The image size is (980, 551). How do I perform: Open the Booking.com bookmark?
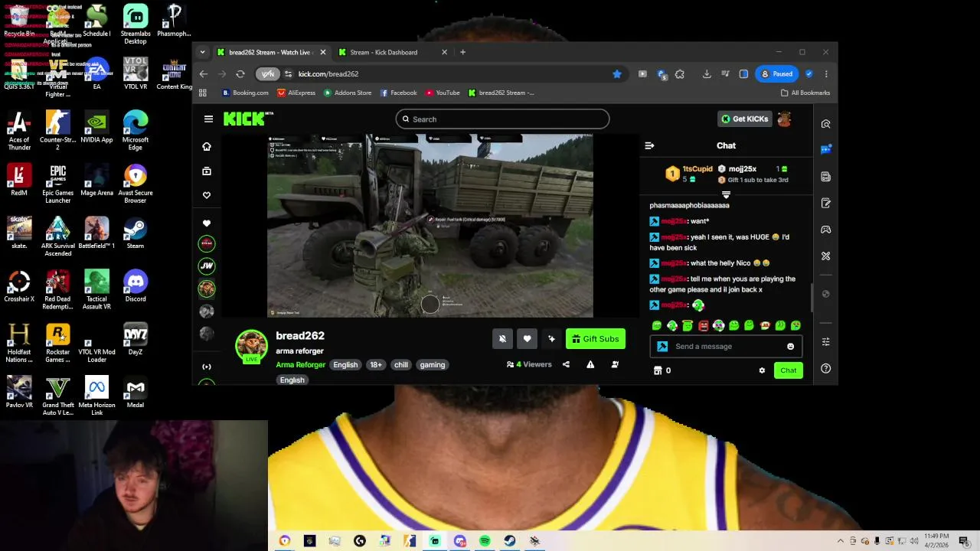(245, 93)
